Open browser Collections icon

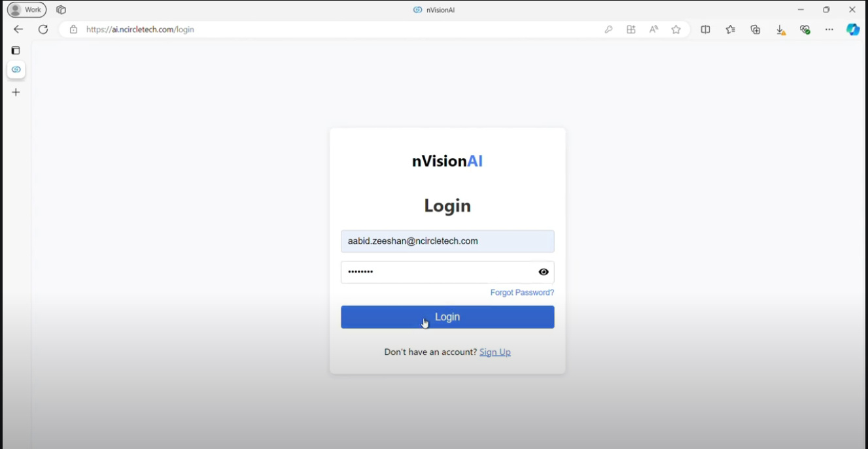[x=755, y=29]
